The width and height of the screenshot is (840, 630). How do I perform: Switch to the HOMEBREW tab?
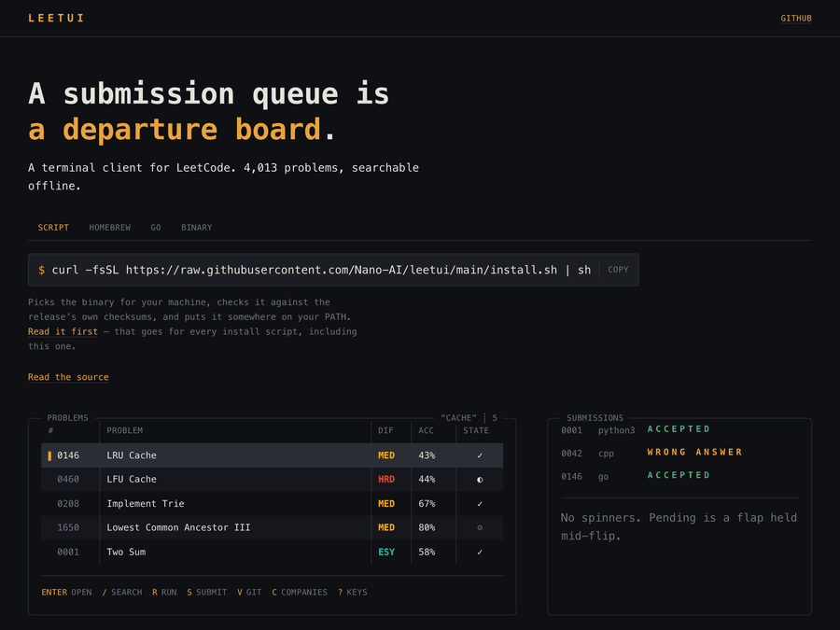point(110,228)
